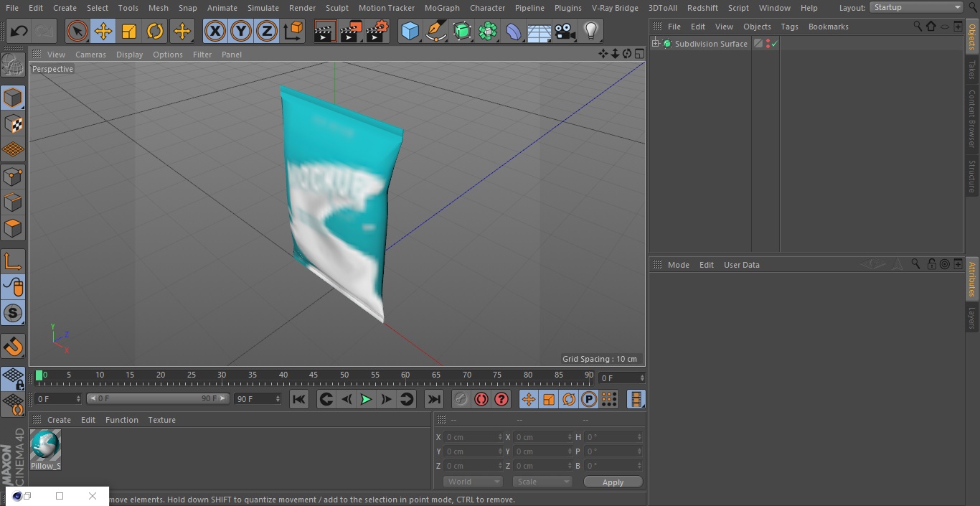
Task: Click the Object Manager search icon
Action: [918, 26]
